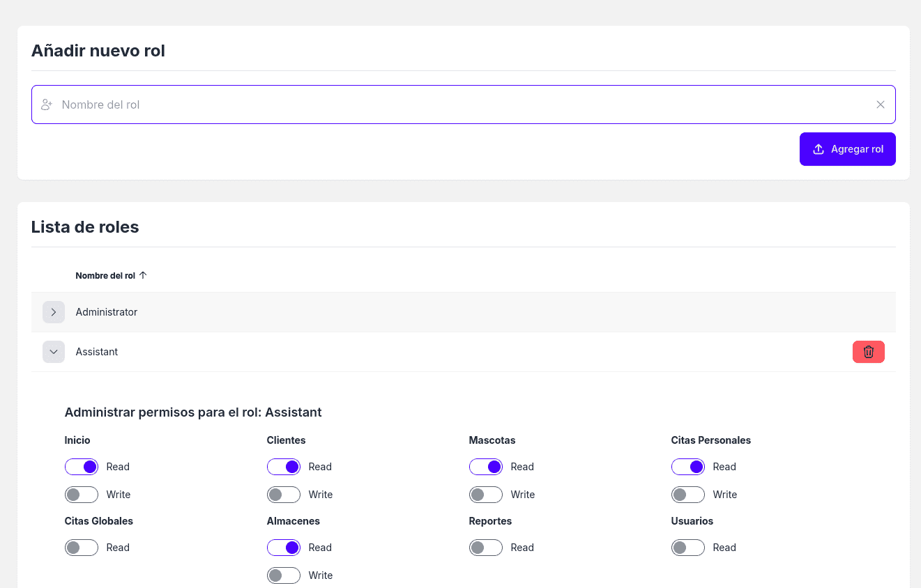
Task: Click the Mascotas permission label
Action: tap(492, 440)
